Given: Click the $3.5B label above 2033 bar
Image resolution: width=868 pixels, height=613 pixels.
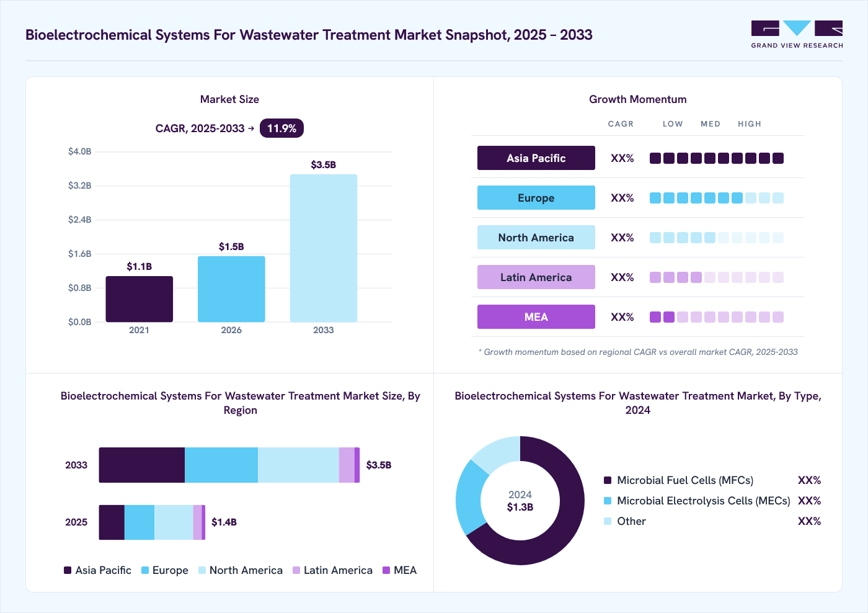Looking at the screenshot, I should [x=324, y=164].
